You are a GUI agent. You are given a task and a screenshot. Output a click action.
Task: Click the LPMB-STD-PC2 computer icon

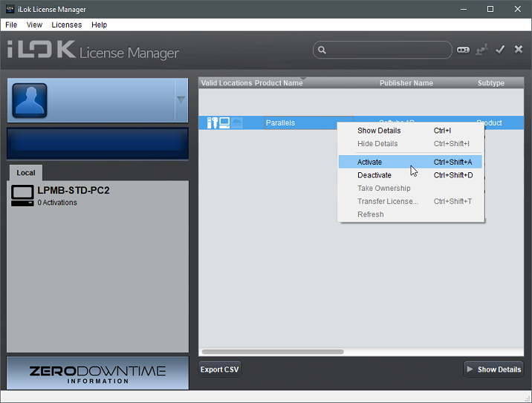(x=22, y=196)
